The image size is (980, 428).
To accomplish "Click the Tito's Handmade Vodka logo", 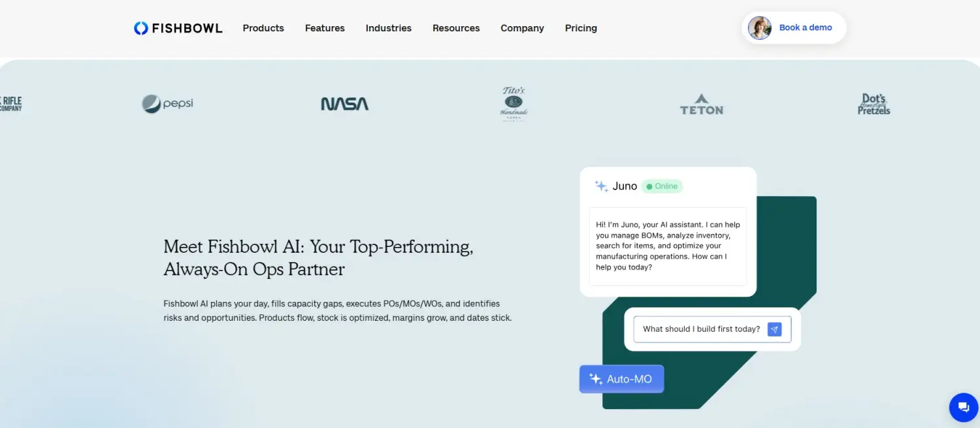I will [x=514, y=103].
